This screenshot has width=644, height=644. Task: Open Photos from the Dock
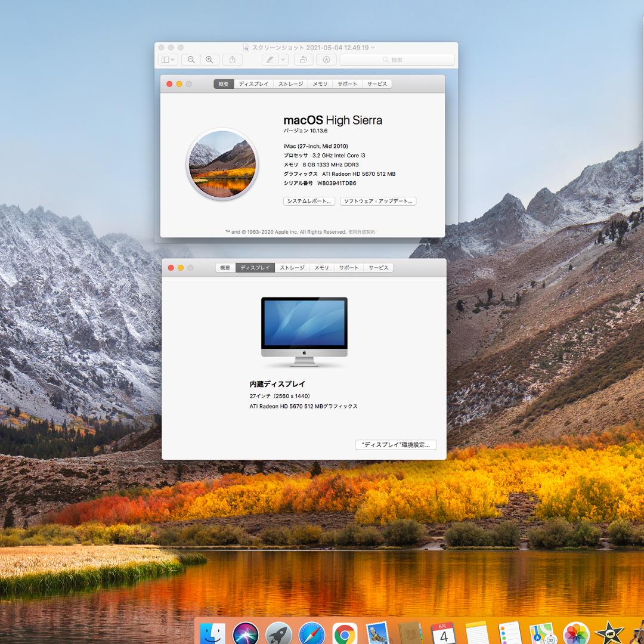[x=575, y=634]
